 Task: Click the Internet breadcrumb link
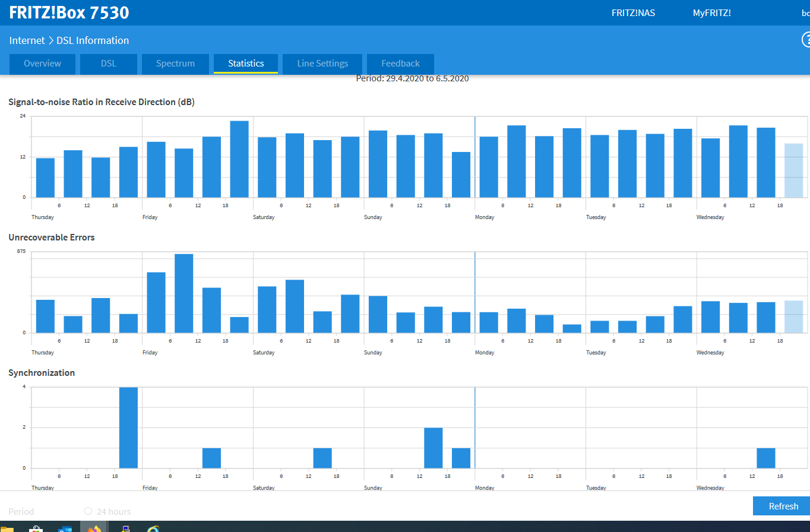27,40
